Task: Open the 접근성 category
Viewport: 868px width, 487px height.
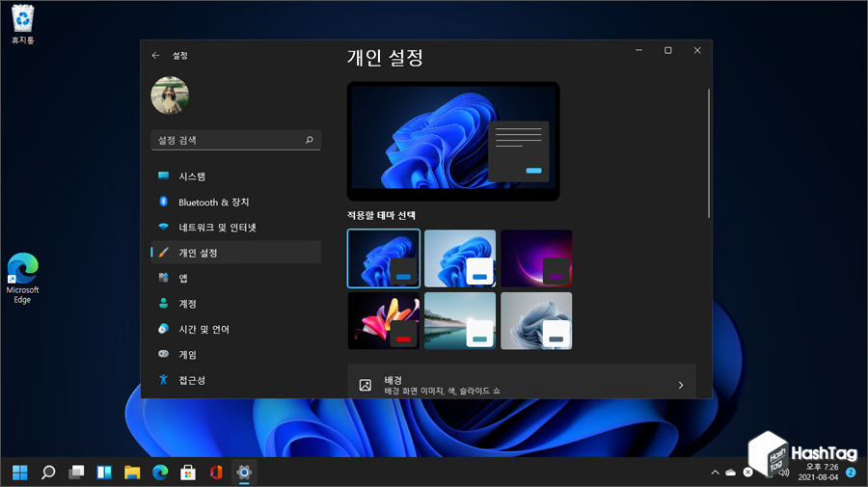Action: 236,380
